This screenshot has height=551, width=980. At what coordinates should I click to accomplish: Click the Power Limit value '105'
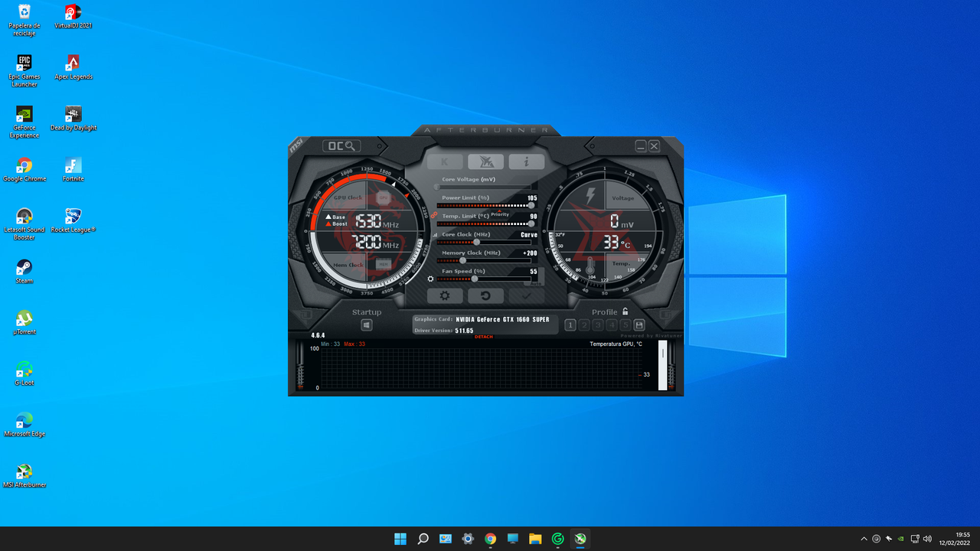532,198
